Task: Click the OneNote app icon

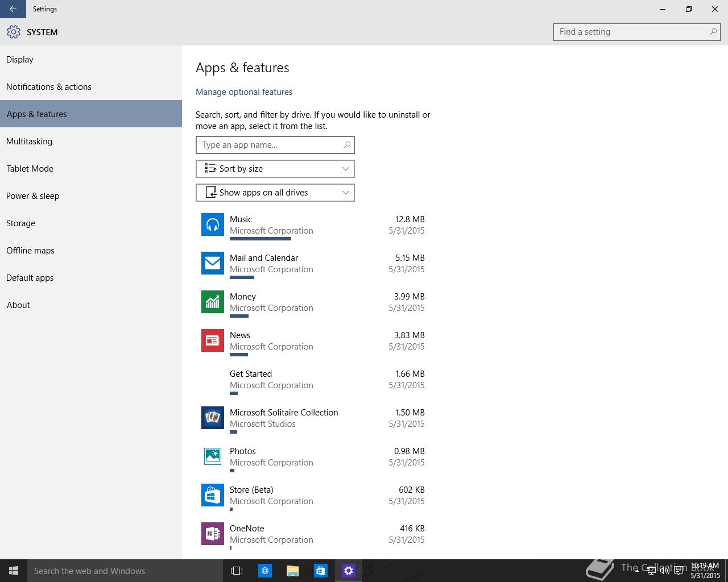Action: [x=213, y=534]
